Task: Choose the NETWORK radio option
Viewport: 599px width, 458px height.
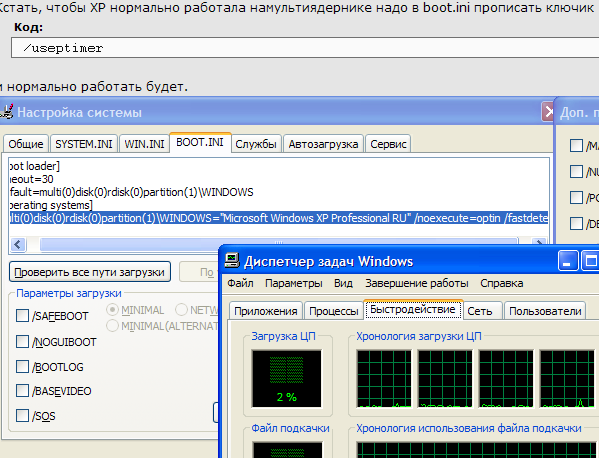Action: point(181,310)
